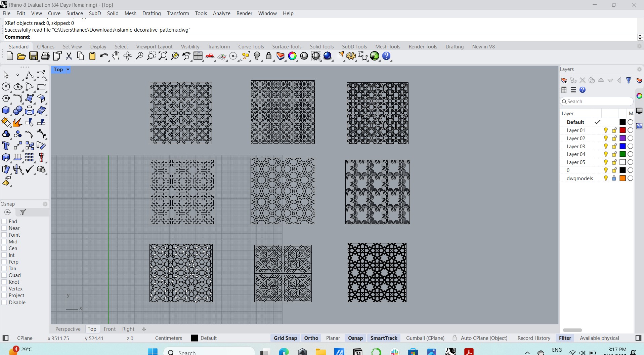
Task: Hide Layer 03 using its lightbulb
Action: click(606, 146)
